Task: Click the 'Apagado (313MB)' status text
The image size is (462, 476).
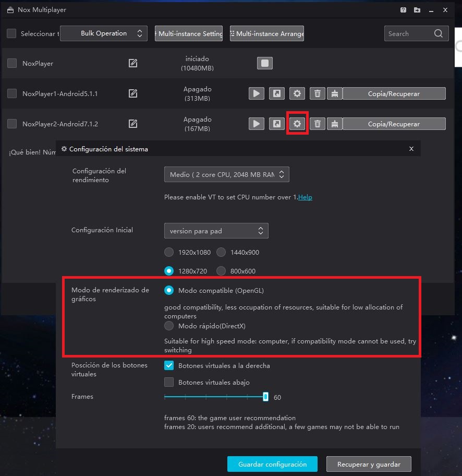Action: click(x=197, y=93)
